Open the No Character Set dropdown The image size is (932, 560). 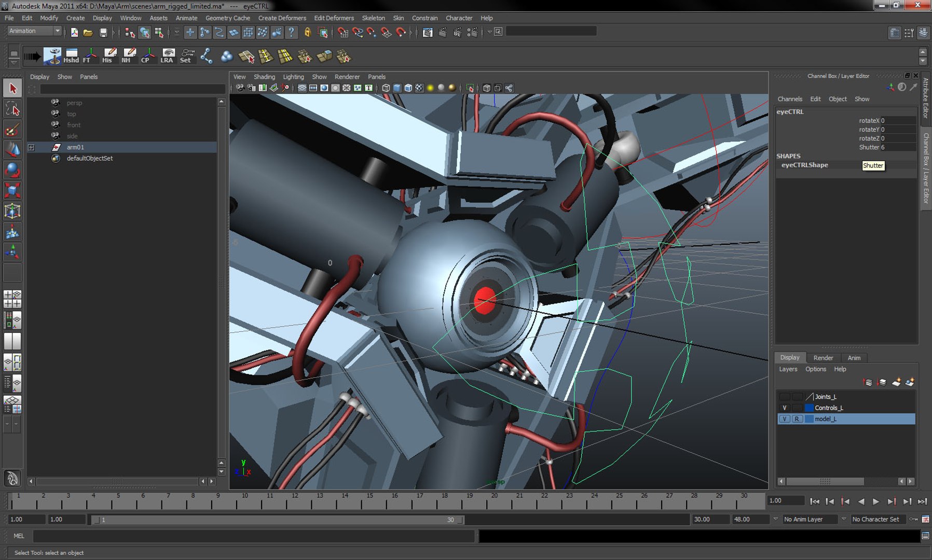tap(878, 519)
